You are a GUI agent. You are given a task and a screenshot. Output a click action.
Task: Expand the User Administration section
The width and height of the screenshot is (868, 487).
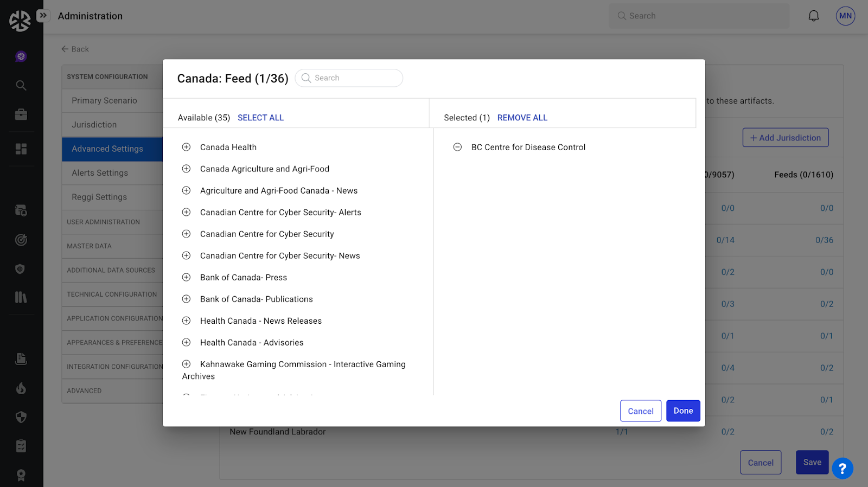103,222
